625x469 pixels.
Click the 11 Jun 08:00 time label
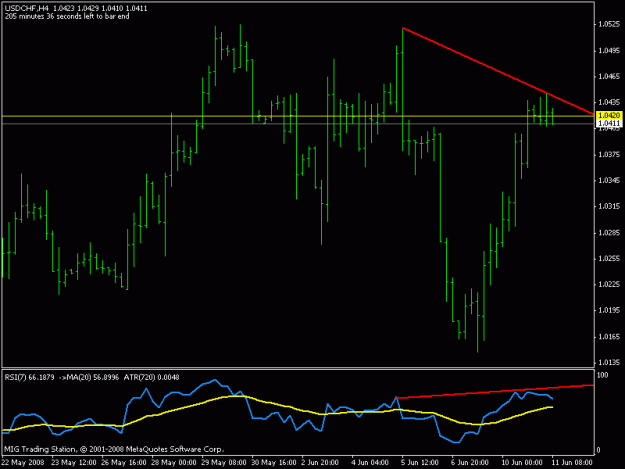572,462
